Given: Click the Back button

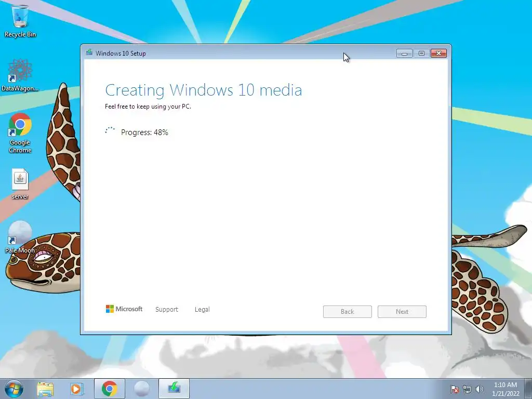Looking at the screenshot, I should pos(348,312).
